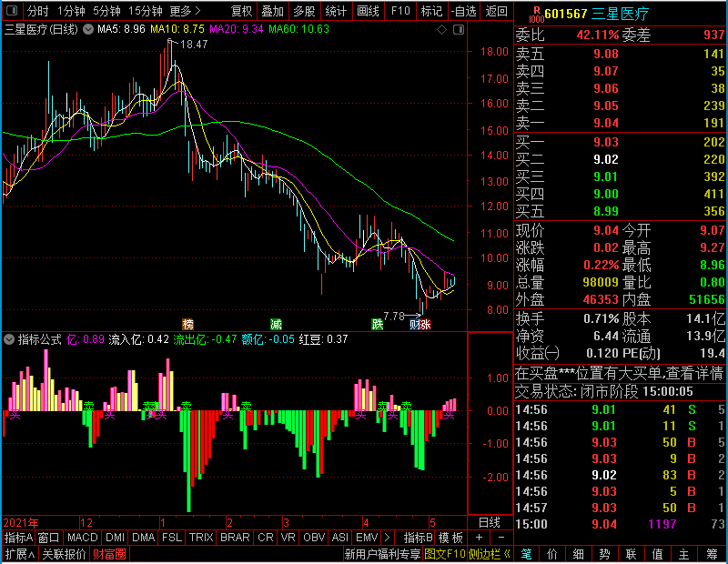Open the 财富圈 tab
The width and height of the screenshot is (728, 564).
109,554
